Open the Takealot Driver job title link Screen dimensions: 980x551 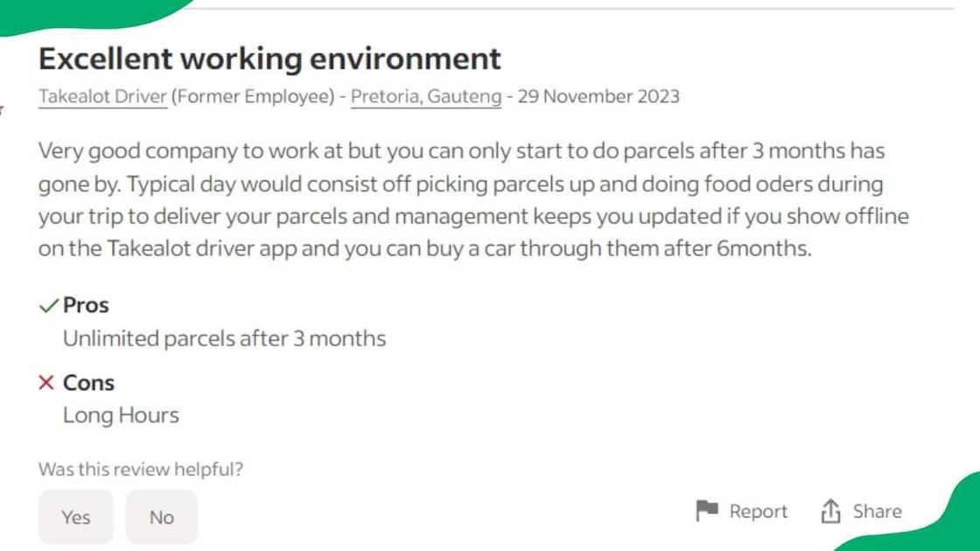pyautogui.click(x=102, y=96)
